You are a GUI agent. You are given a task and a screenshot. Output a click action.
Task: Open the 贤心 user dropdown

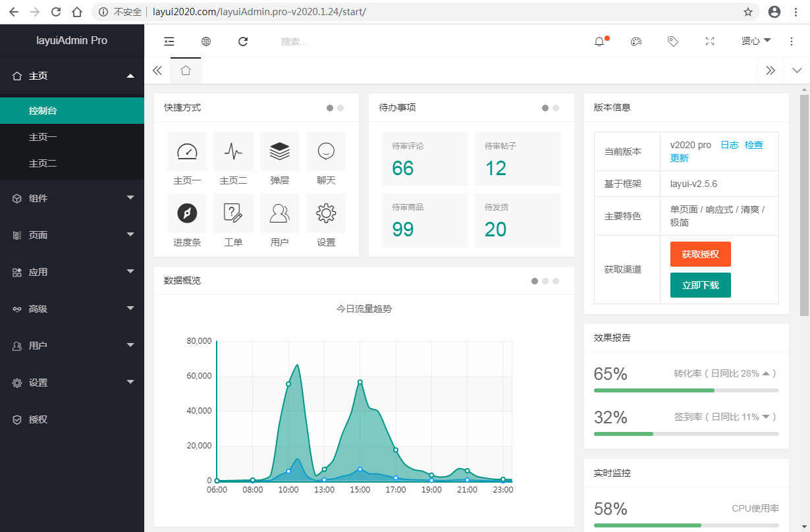756,41
